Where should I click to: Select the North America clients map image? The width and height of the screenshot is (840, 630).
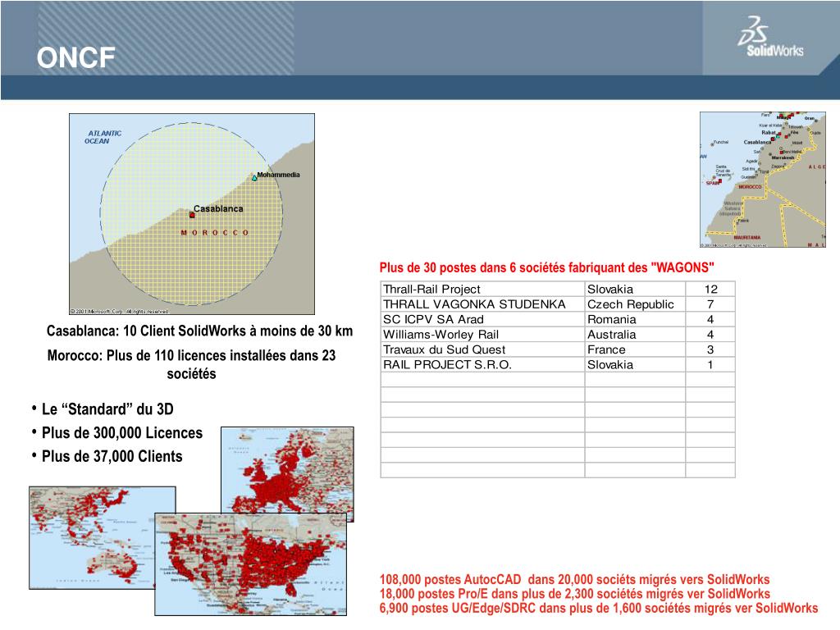[251, 564]
